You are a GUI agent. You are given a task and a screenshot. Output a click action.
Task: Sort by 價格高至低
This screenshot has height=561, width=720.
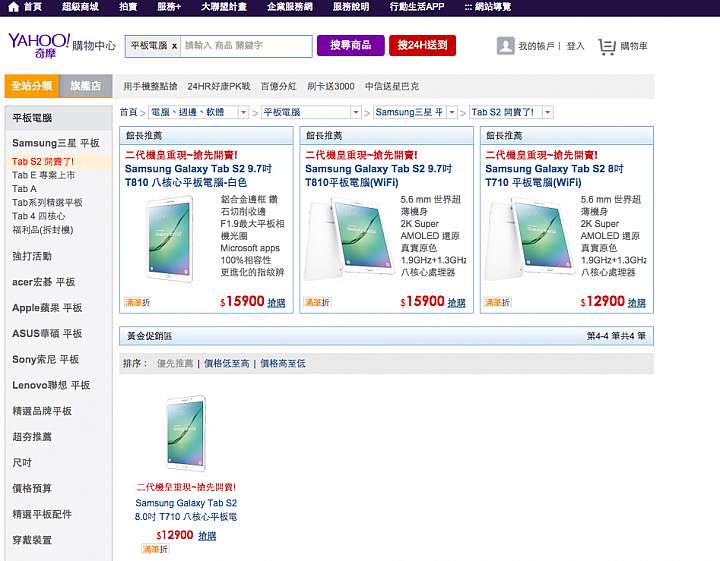[x=283, y=364]
